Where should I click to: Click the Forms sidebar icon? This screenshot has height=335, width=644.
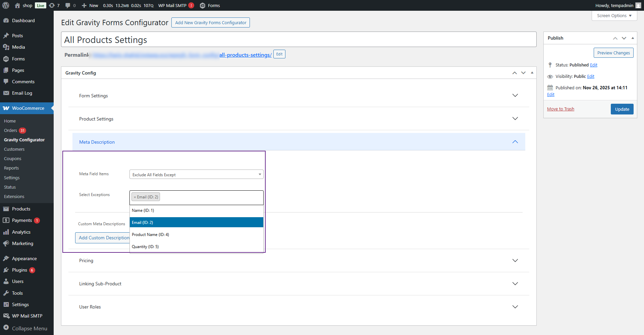[6, 59]
